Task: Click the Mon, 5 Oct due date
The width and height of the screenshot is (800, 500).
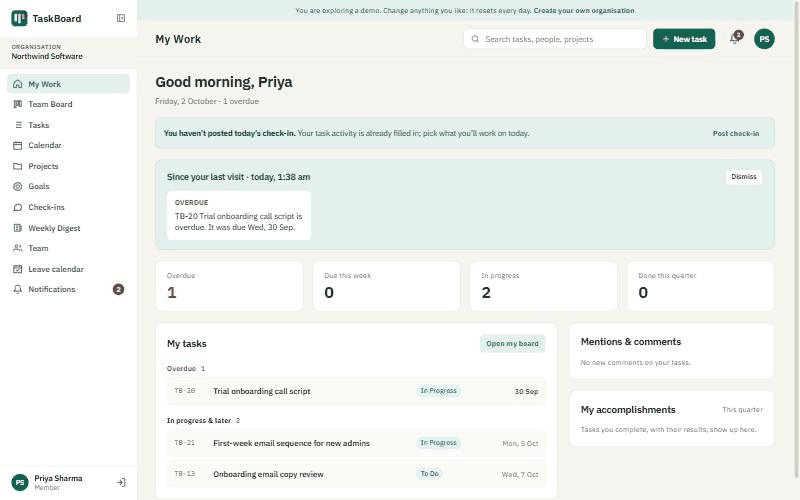Action: coord(520,444)
